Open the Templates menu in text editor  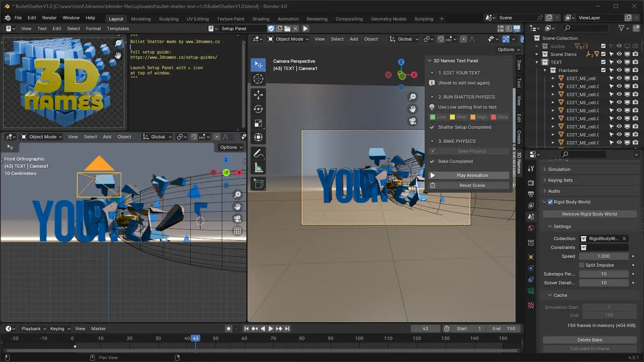(118, 29)
